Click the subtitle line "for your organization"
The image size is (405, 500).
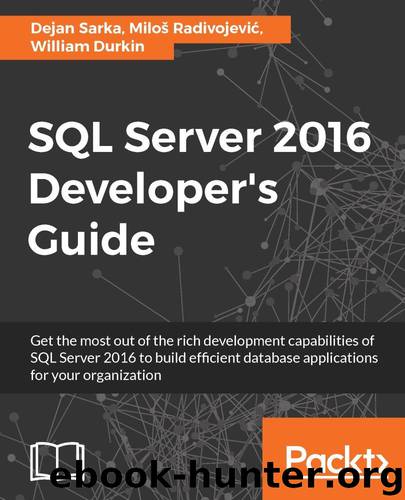click(96, 376)
